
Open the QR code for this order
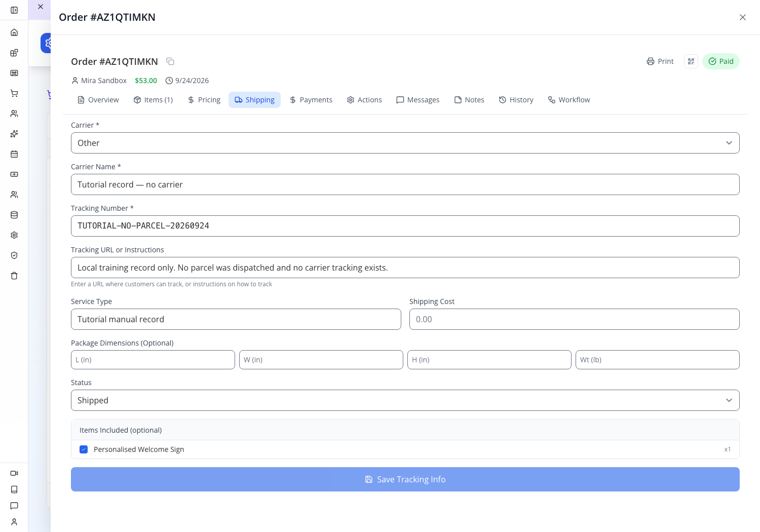[x=691, y=61]
